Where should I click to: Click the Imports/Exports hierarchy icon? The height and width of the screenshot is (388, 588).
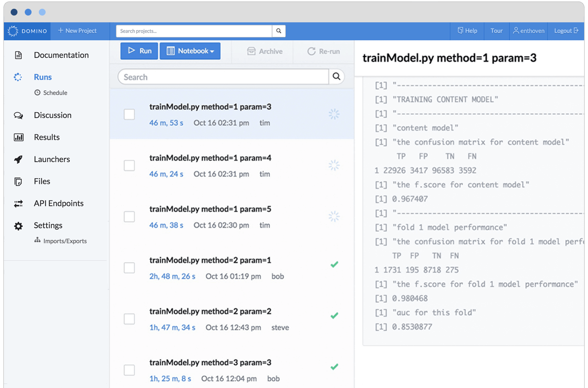[37, 240]
